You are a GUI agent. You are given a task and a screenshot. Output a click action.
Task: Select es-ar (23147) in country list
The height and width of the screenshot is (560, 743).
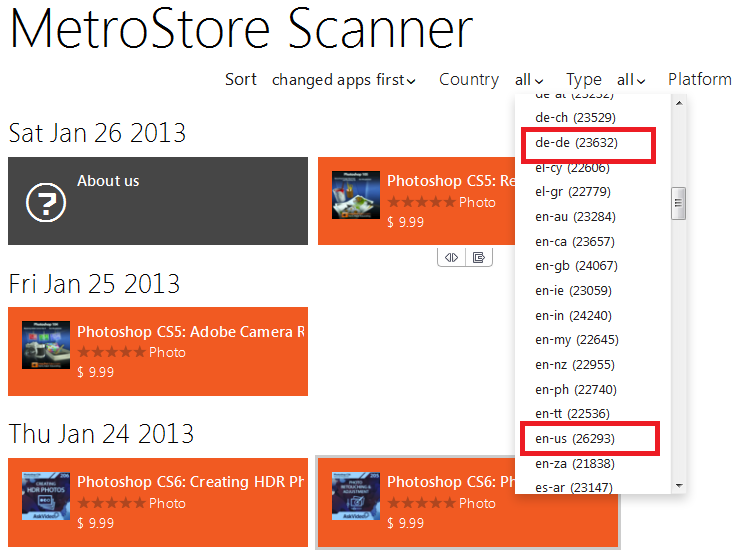pyautogui.click(x=574, y=487)
